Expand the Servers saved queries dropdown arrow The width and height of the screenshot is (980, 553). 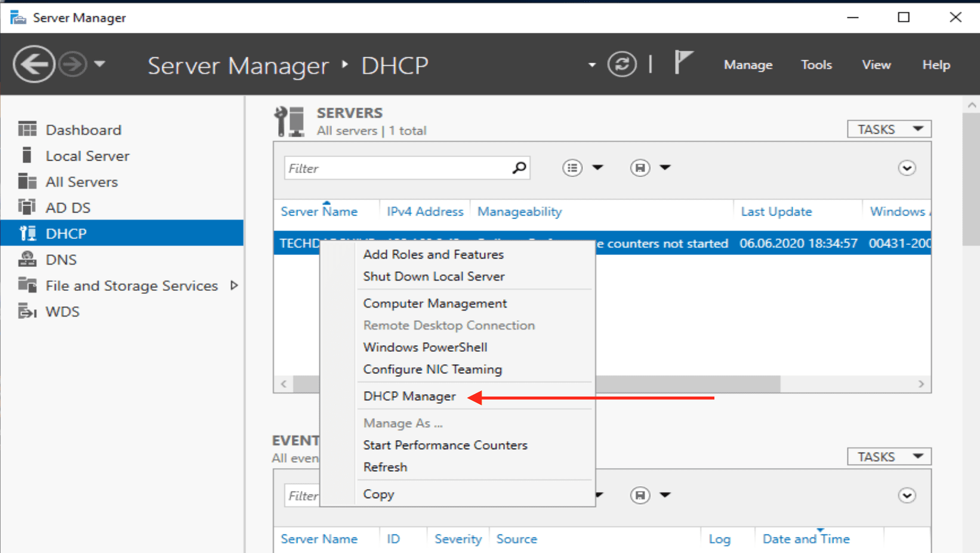[x=665, y=168]
